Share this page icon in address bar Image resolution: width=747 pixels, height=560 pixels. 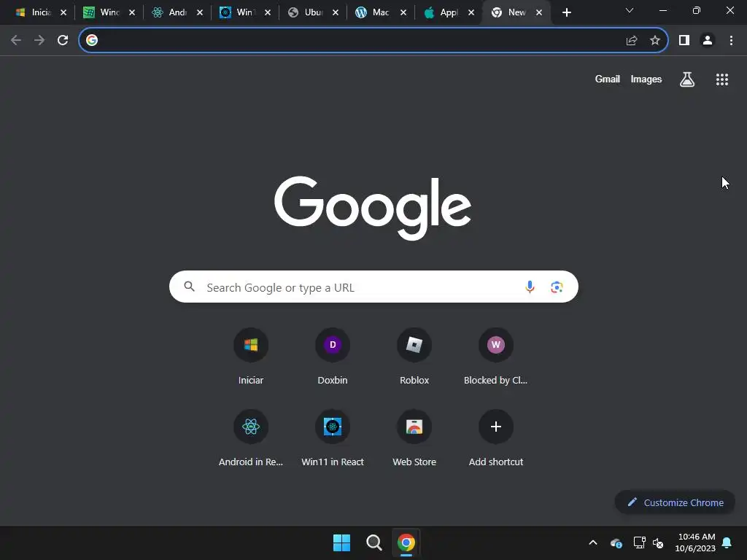(x=632, y=41)
